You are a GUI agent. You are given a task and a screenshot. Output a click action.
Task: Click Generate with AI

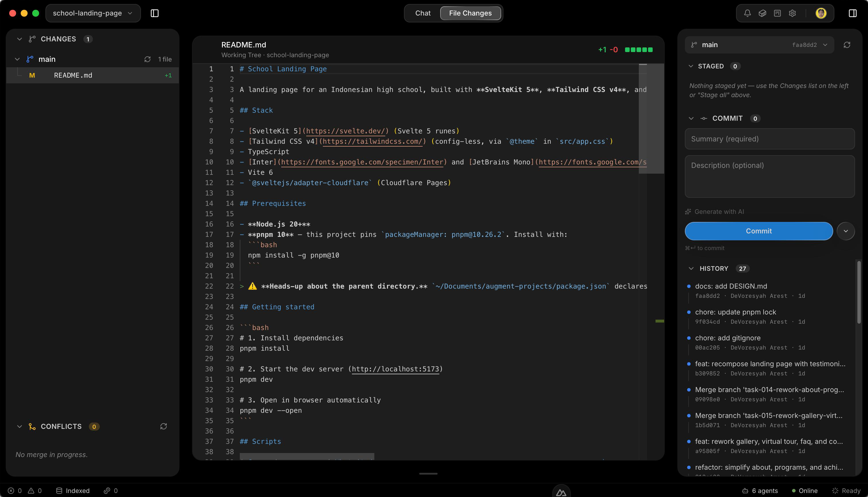(714, 212)
